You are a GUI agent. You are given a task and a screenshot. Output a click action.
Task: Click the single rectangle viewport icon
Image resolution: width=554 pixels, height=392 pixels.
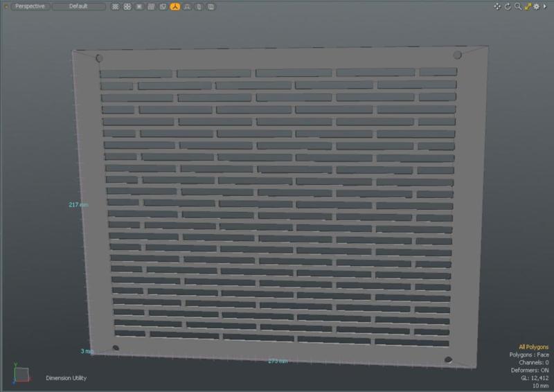(199, 7)
